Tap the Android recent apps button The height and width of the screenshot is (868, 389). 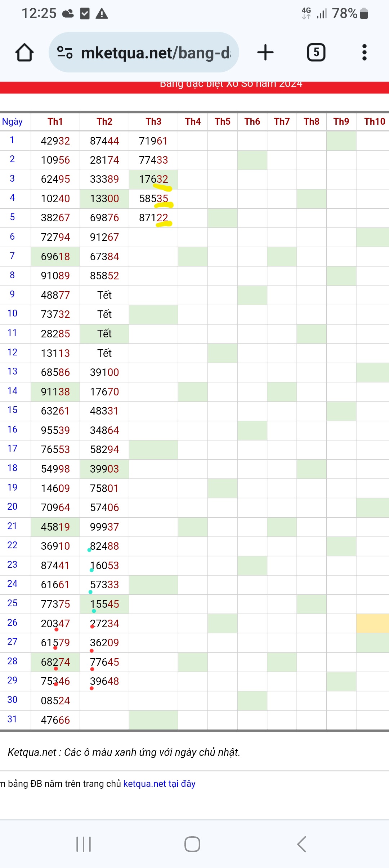pos(84,844)
